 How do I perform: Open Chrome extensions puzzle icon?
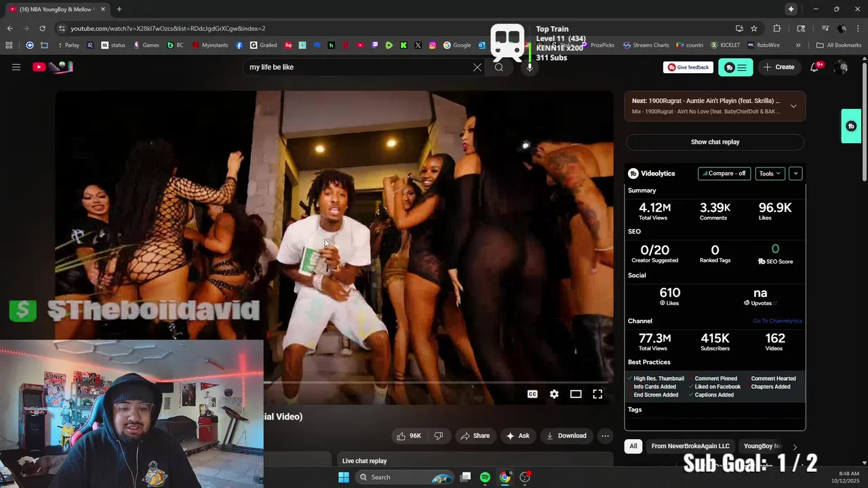click(777, 28)
